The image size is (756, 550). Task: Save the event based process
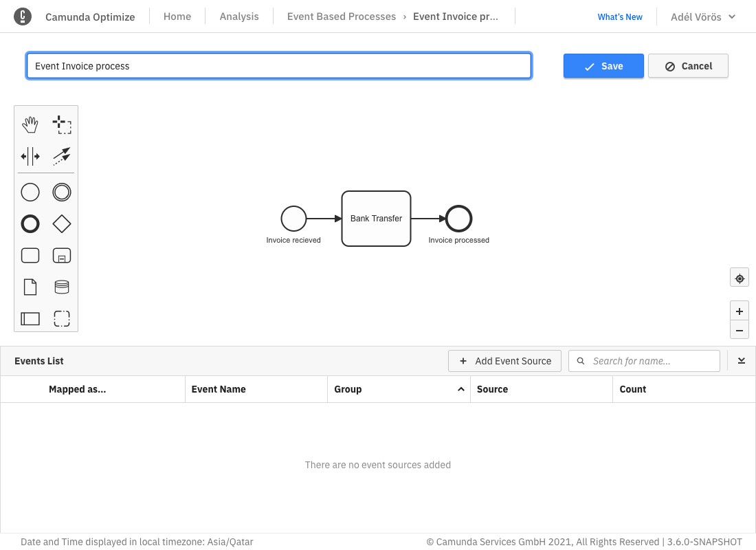[x=603, y=66]
